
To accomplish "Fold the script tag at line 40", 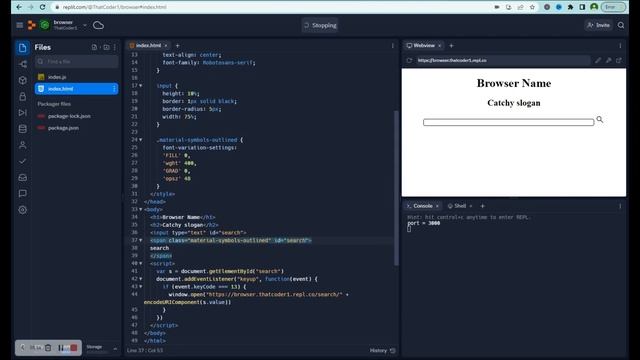I will pyautogui.click(x=141, y=263).
